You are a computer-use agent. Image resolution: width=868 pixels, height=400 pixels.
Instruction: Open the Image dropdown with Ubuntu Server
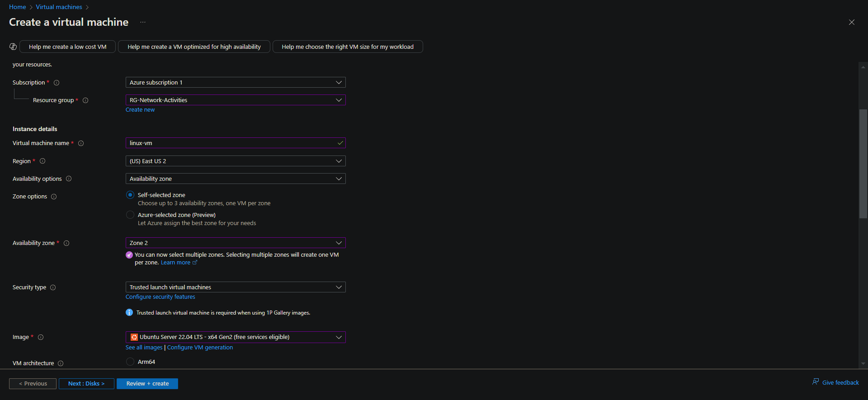(x=236, y=337)
